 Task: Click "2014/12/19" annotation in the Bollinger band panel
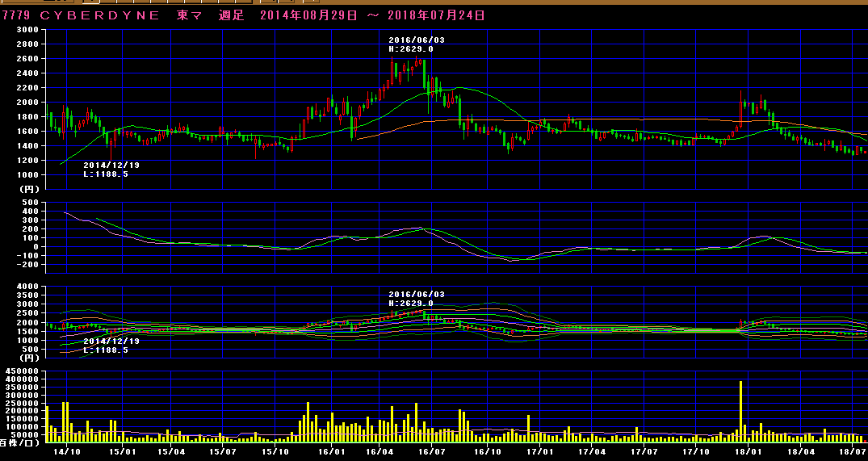click(x=111, y=341)
